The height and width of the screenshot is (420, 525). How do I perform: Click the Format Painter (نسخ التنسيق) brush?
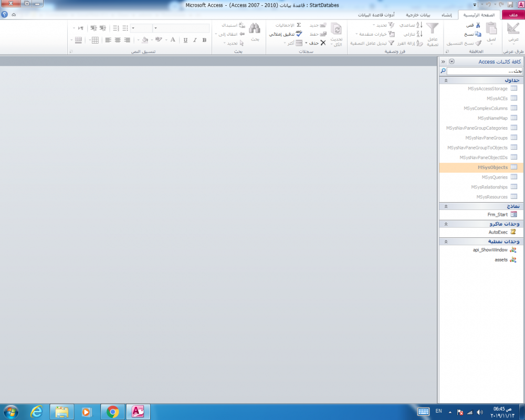478,43
